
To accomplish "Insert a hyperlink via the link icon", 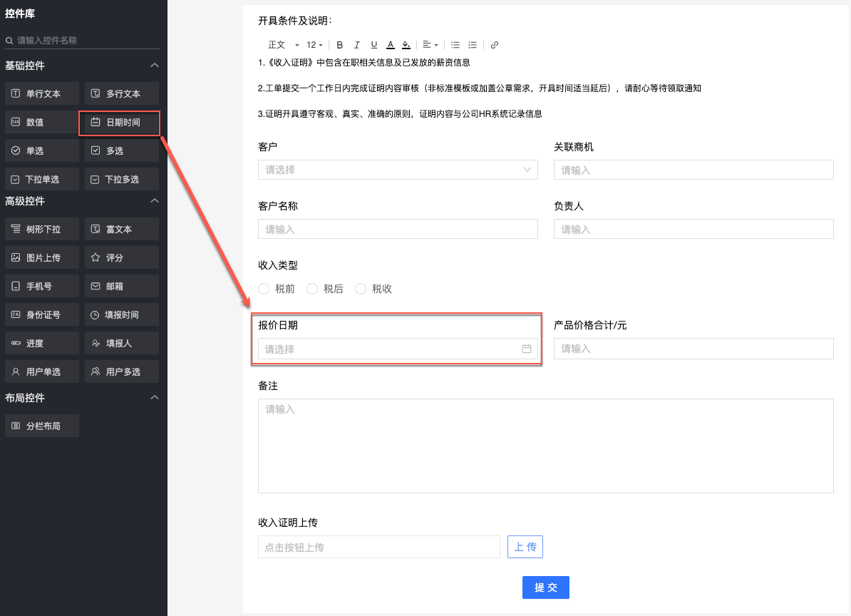I will (495, 45).
